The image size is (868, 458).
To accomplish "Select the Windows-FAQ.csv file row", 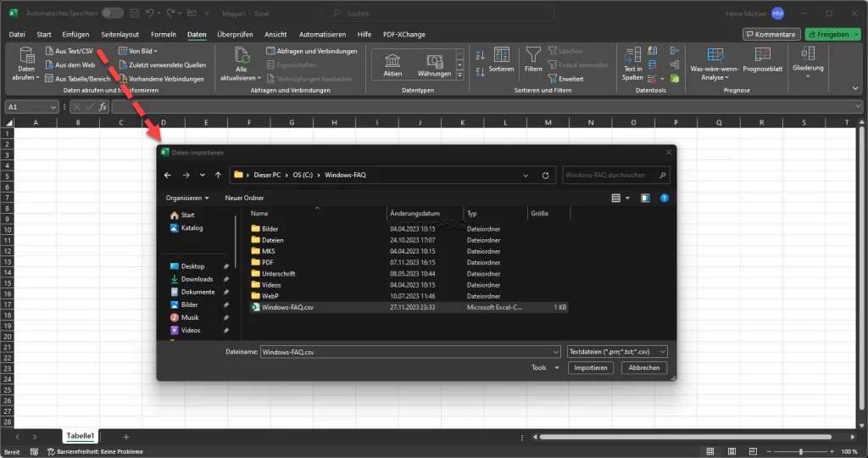I will tap(409, 307).
